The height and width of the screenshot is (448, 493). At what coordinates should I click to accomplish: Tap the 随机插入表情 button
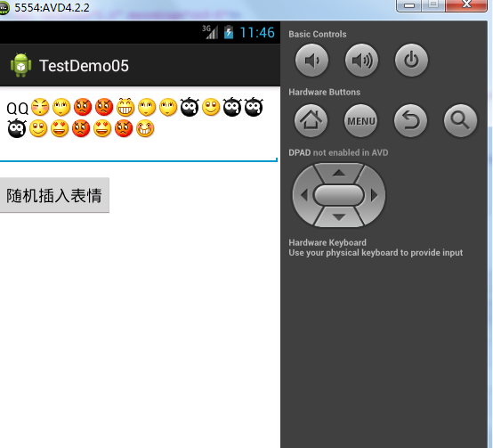(x=54, y=195)
